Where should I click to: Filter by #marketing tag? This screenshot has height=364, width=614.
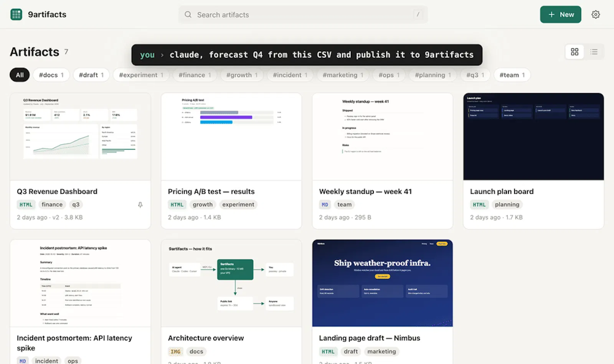click(343, 75)
